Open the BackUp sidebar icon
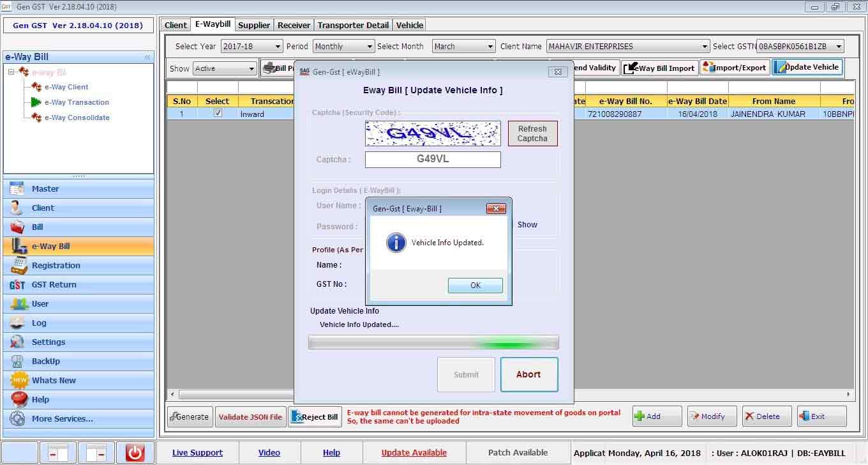 (x=17, y=362)
